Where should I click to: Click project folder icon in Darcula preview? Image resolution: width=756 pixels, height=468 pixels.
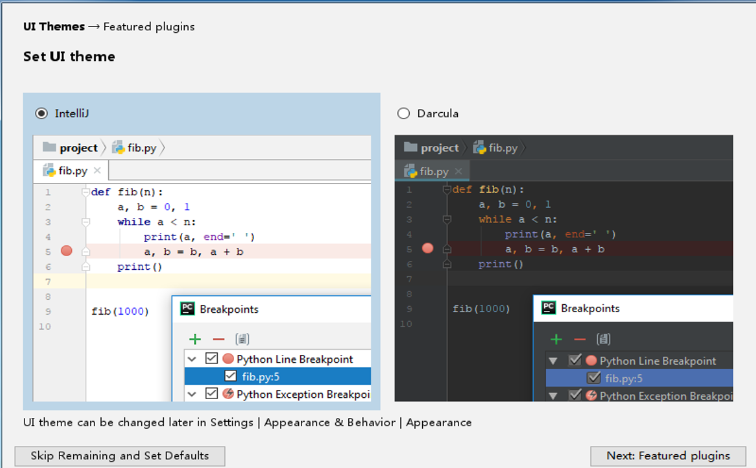click(410, 147)
